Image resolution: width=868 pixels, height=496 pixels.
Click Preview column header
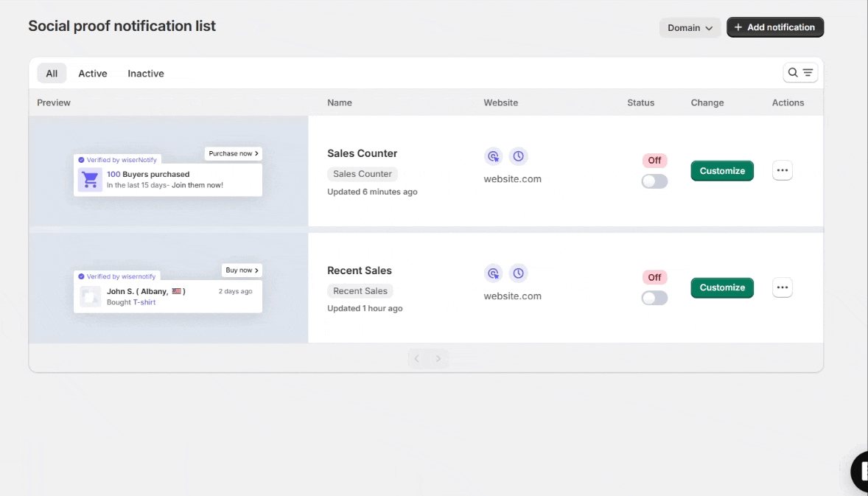pyautogui.click(x=54, y=102)
